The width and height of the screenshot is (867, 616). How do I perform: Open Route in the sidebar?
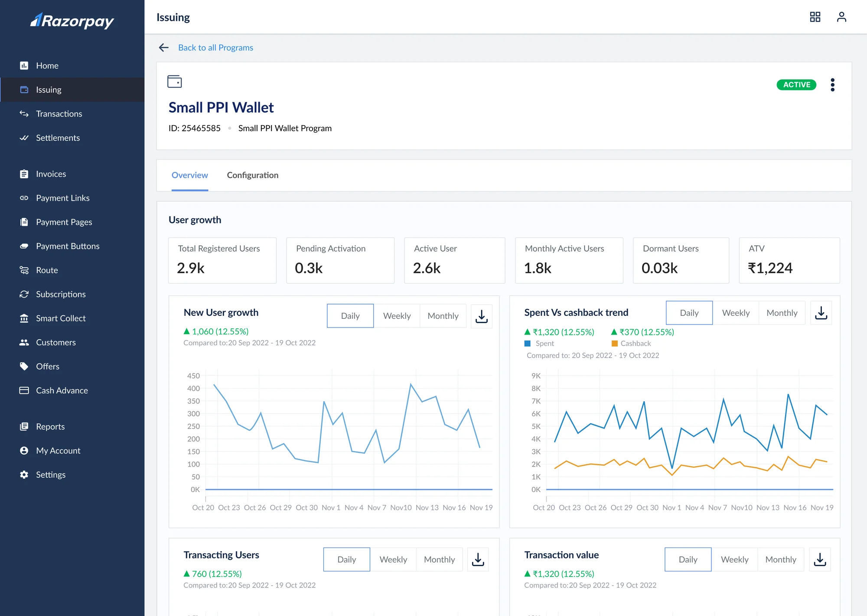[72, 270]
